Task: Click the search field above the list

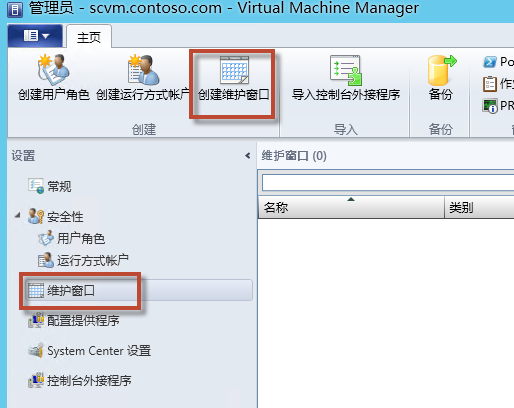Action: [388, 182]
